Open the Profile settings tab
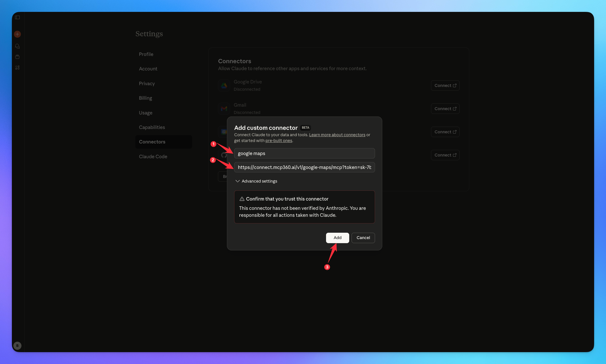The height and width of the screenshot is (364, 606). pos(146,54)
